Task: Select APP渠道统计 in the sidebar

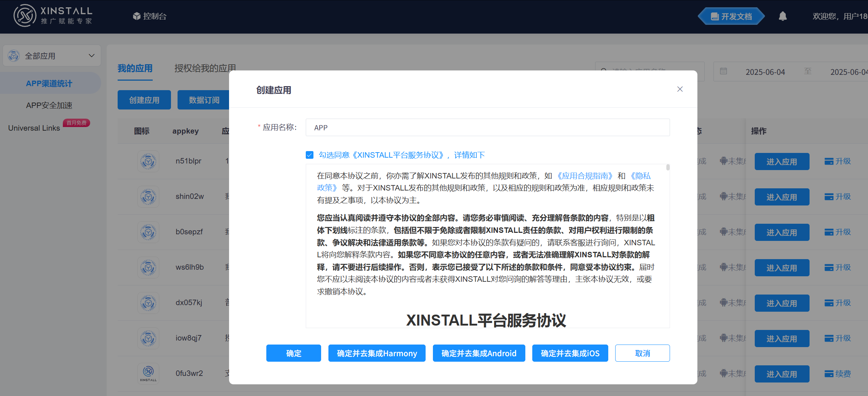Action: coord(49,84)
